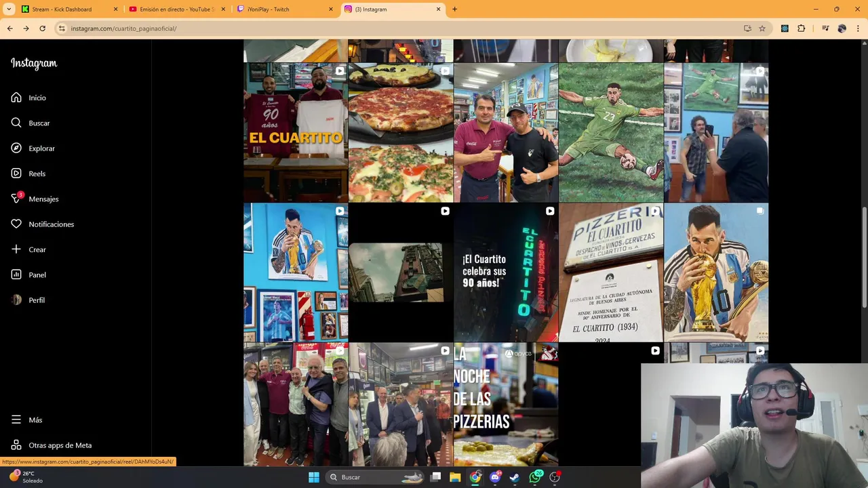Go back in browser history
The width and height of the screenshot is (868, 488).
point(9,28)
